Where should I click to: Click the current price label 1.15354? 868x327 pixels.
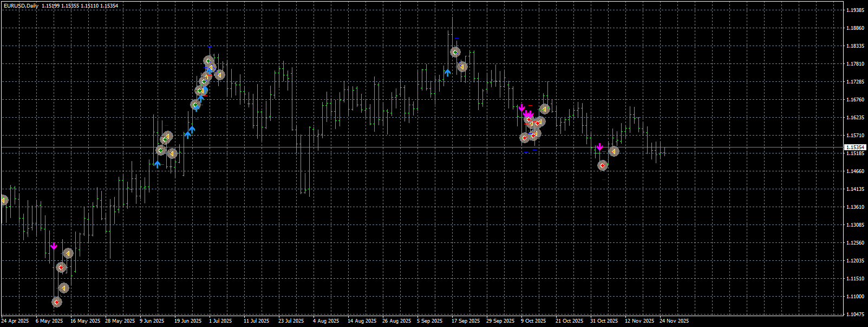(x=855, y=147)
